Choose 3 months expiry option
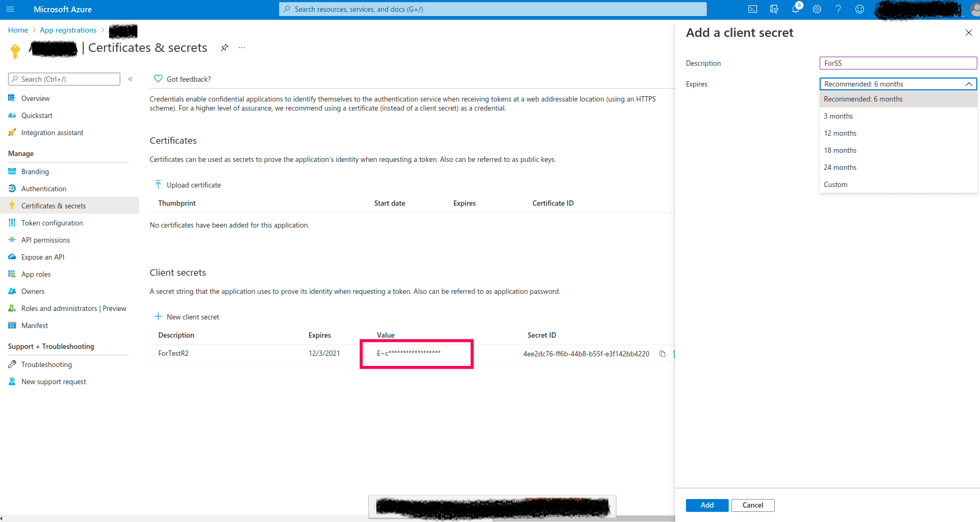Screen dimensions: 980x522 point(898,116)
